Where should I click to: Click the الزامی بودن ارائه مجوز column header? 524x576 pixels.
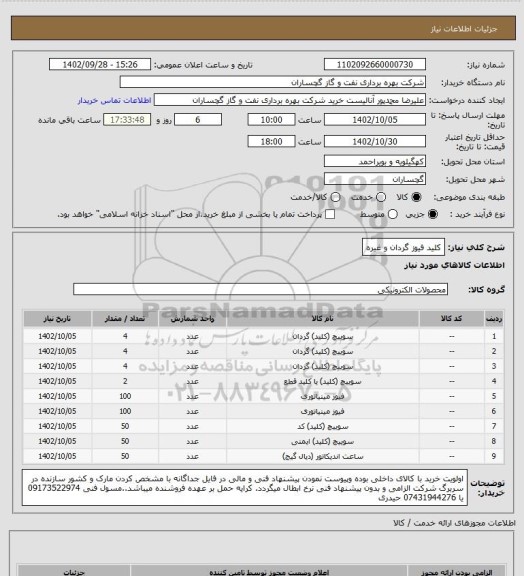point(456,572)
